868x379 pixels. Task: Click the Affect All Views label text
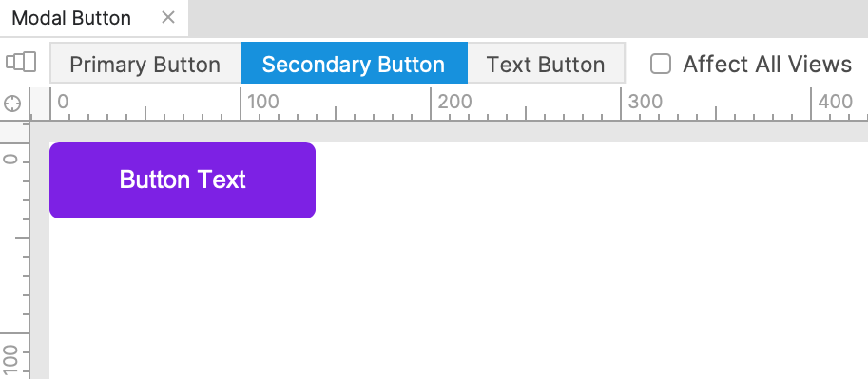767,65
